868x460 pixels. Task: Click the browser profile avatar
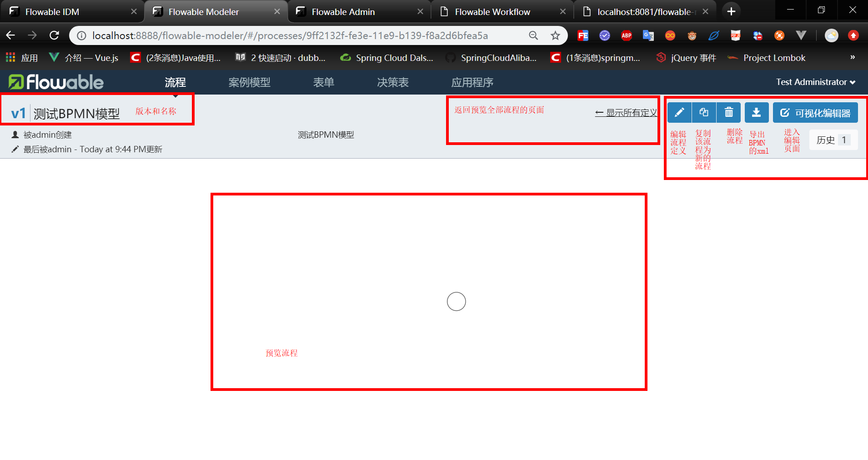[x=832, y=35]
